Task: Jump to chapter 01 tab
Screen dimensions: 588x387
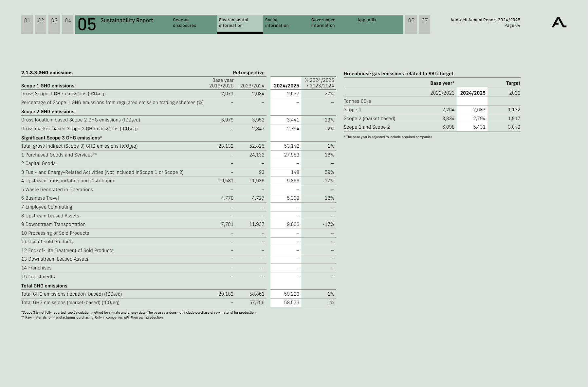Action: (27, 24)
